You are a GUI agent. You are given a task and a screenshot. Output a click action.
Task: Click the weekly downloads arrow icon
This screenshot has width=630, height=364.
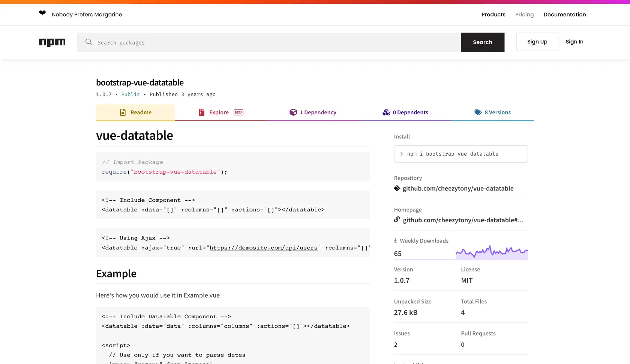click(x=395, y=241)
